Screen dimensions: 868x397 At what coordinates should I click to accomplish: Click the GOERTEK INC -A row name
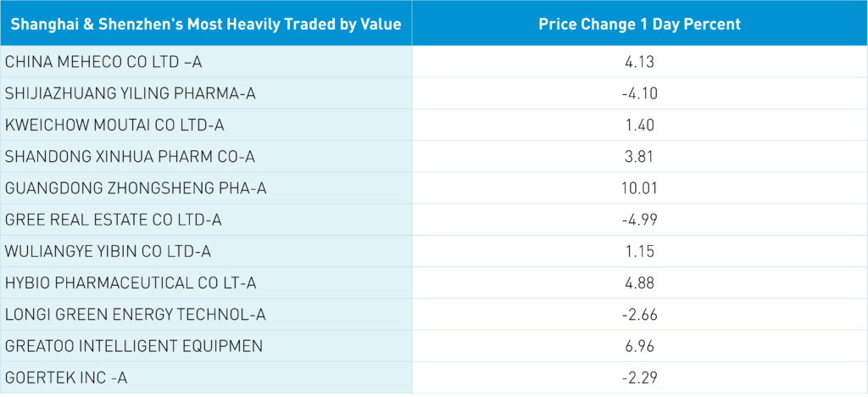click(65, 378)
